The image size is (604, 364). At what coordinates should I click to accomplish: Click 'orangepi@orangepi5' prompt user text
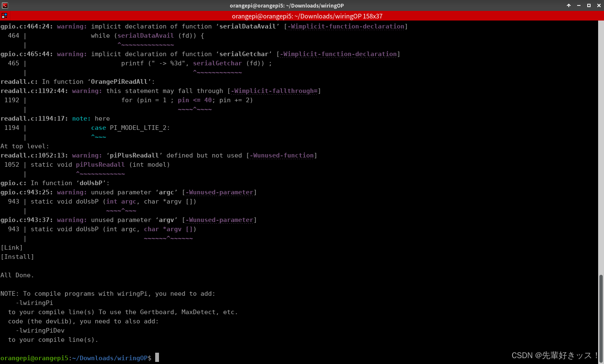[34, 358]
